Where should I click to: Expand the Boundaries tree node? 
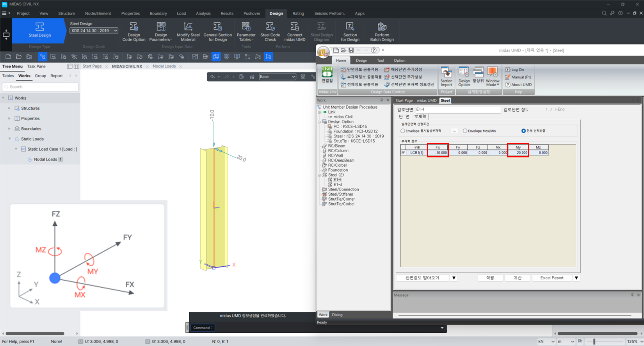pyautogui.click(x=9, y=128)
